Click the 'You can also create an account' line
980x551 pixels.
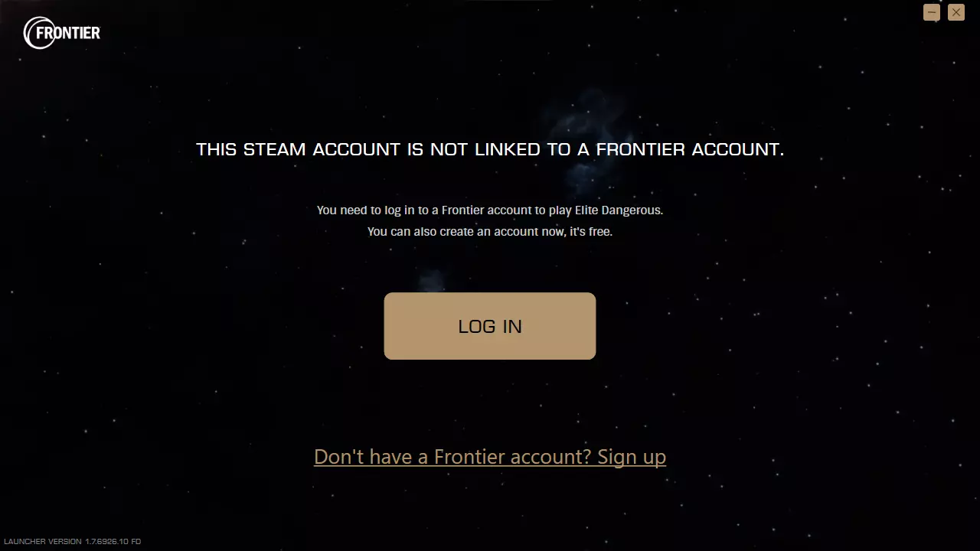490,231
